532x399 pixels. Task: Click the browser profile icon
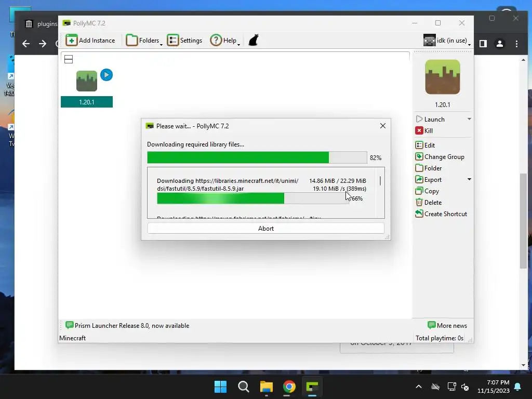[x=499, y=44]
